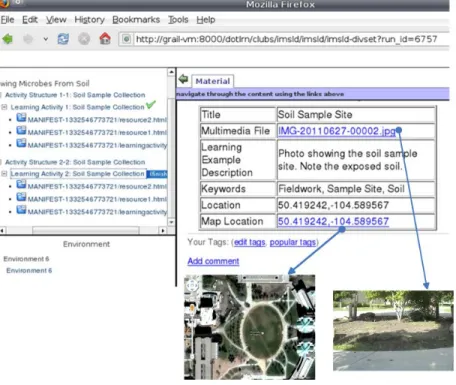456x385 pixels.
Task: Click the Location value 50.419242,-104.589567 cell
Action: [x=356, y=205]
